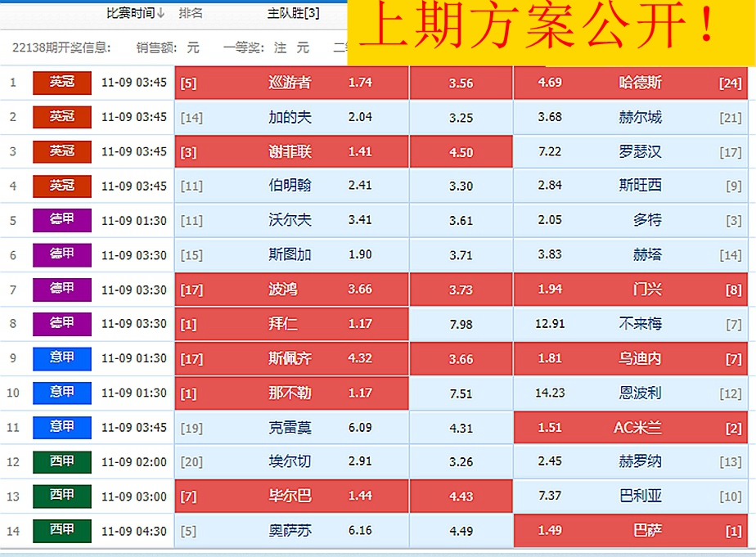Click the 德甲 league tag in row 7
The image size is (756, 557).
(x=61, y=290)
